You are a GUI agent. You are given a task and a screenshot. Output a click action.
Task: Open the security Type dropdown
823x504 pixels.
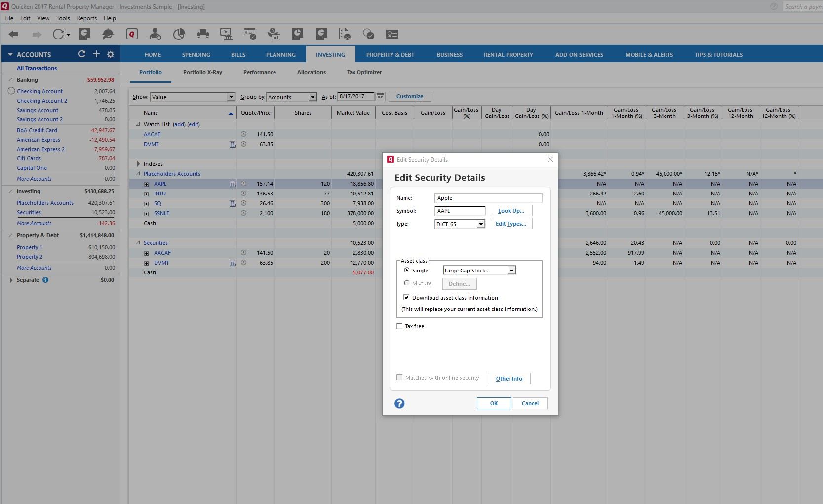pos(480,224)
